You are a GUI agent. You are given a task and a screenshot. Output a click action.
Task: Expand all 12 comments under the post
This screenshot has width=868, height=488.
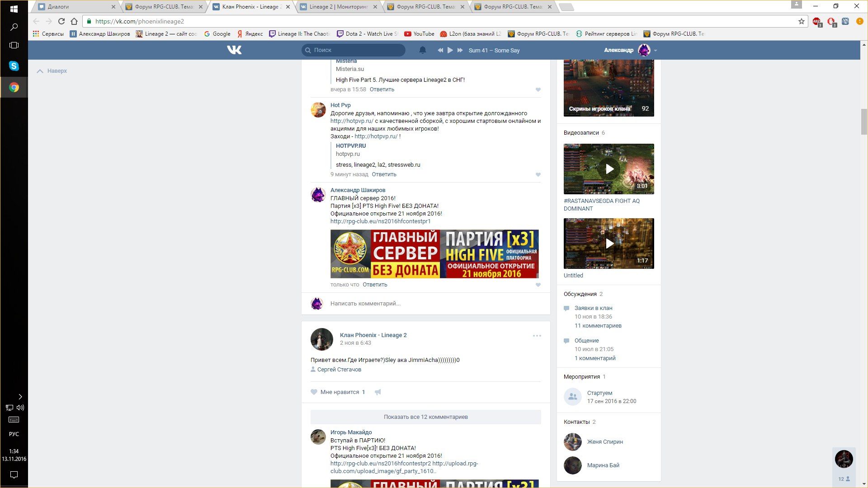point(425,417)
